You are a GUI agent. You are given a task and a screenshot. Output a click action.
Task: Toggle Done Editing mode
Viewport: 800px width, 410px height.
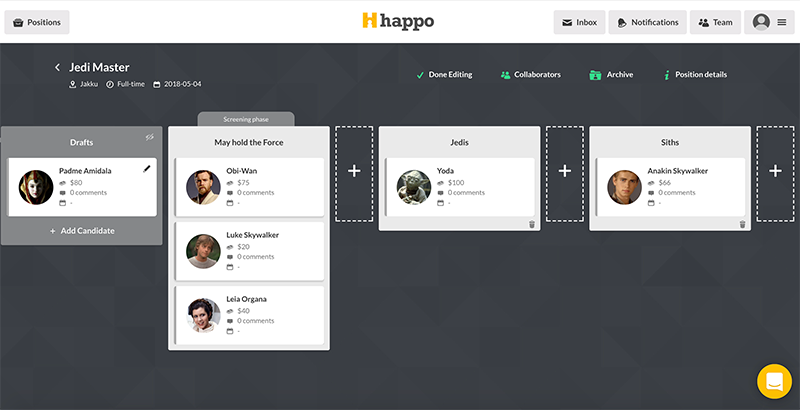pos(443,75)
